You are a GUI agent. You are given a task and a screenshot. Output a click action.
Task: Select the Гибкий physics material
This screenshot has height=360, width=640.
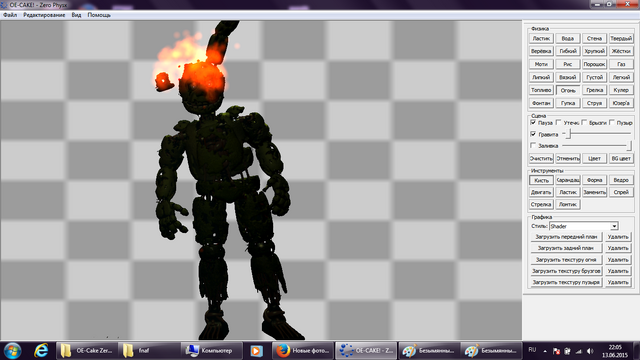(x=568, y=51)
